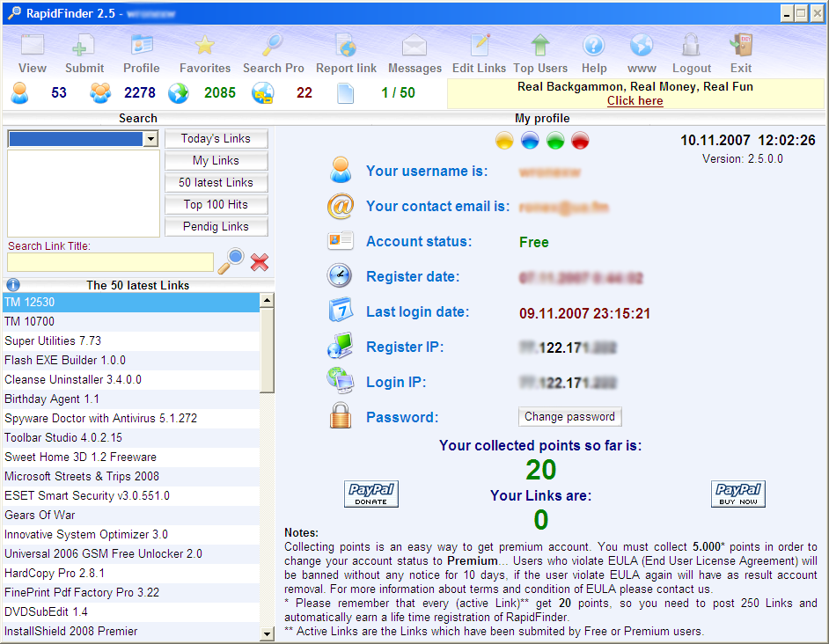The width and height of the screenshot is (829, 644).
Task: Select the red color theme ball
Action: tap(580, 141)
